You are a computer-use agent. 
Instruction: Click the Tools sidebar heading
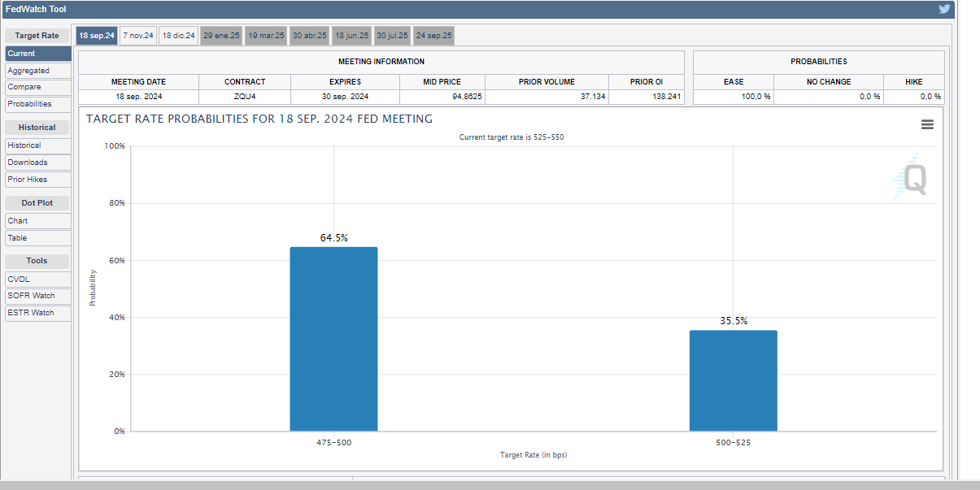[37, 261]
